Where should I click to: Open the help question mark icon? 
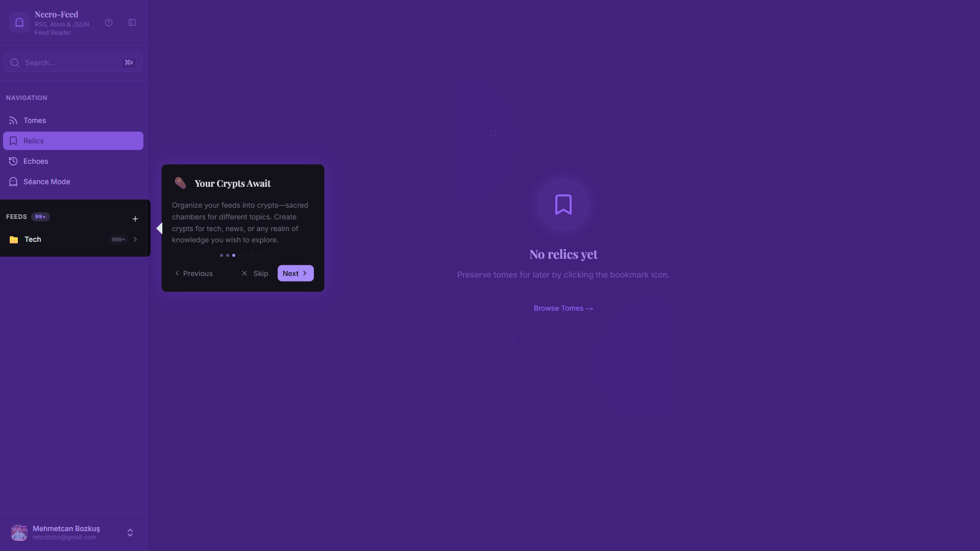click(109, 22)
